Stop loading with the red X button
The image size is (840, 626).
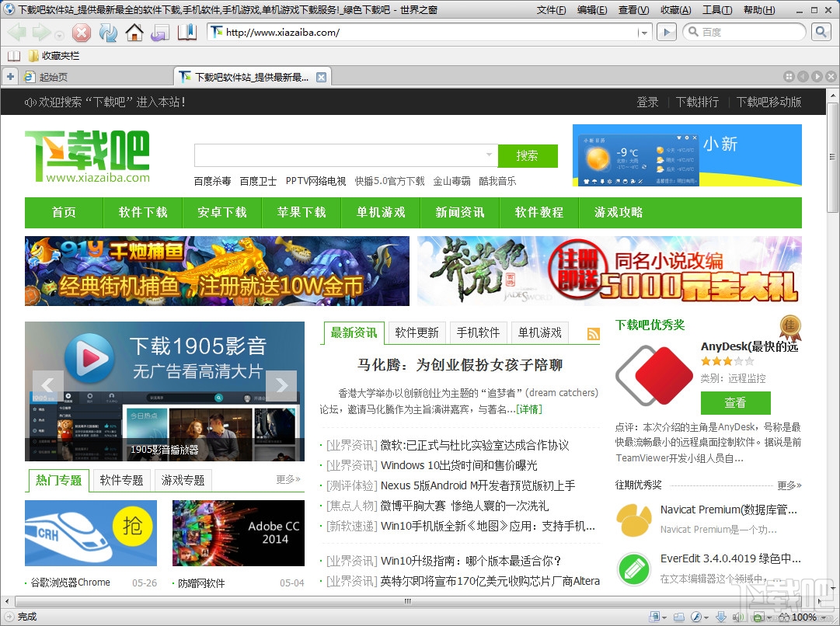82,33
